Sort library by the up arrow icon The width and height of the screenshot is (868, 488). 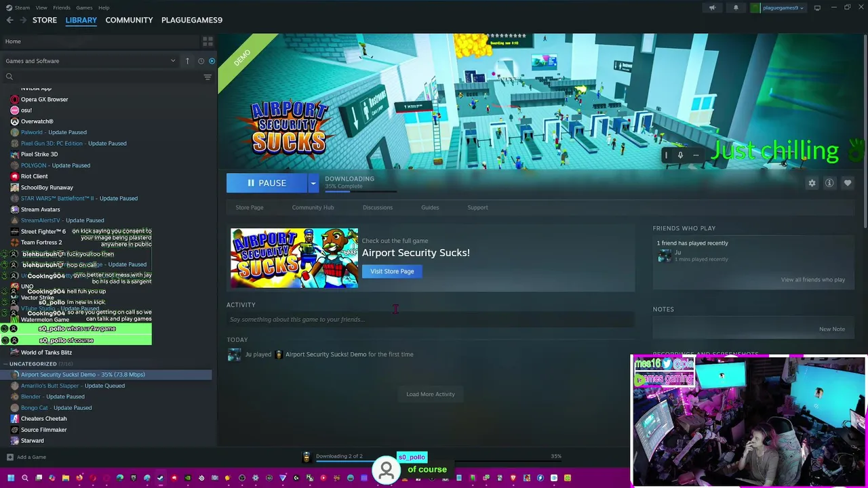[187, 61]
